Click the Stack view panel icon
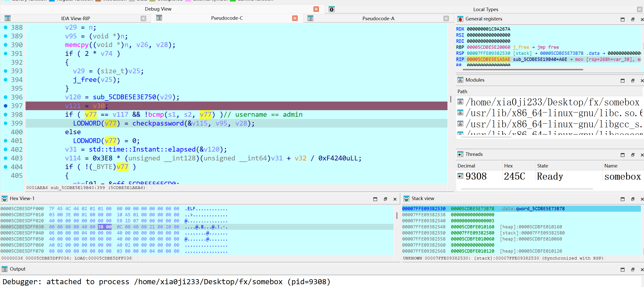644x287 pixels. coord(406,199)
